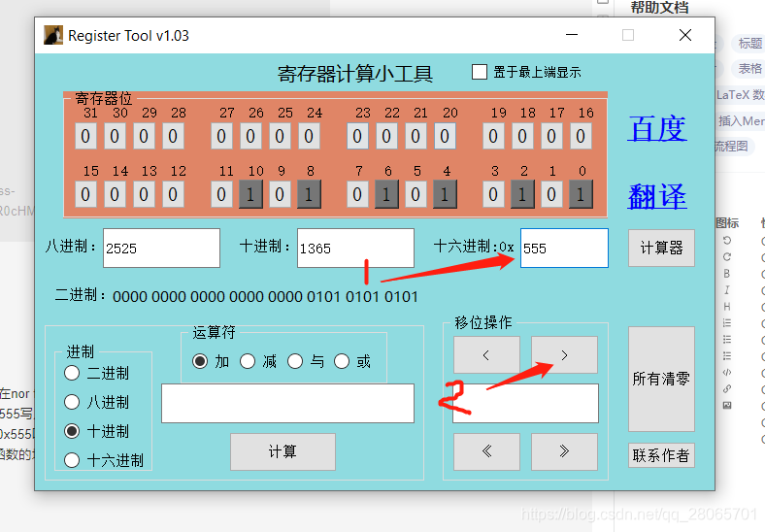The width and height of the screenshot is (765, 532).
Task: Toggle register bit 22
Action: [x=386, y=136]
